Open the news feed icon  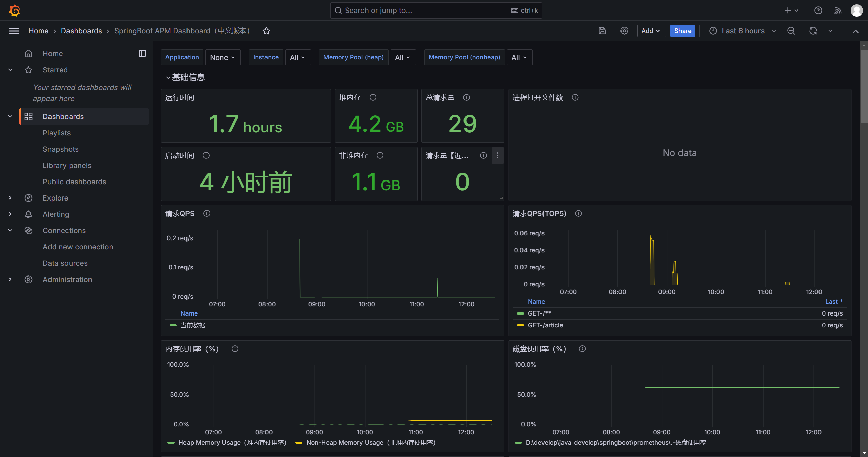tap(838, 11)
